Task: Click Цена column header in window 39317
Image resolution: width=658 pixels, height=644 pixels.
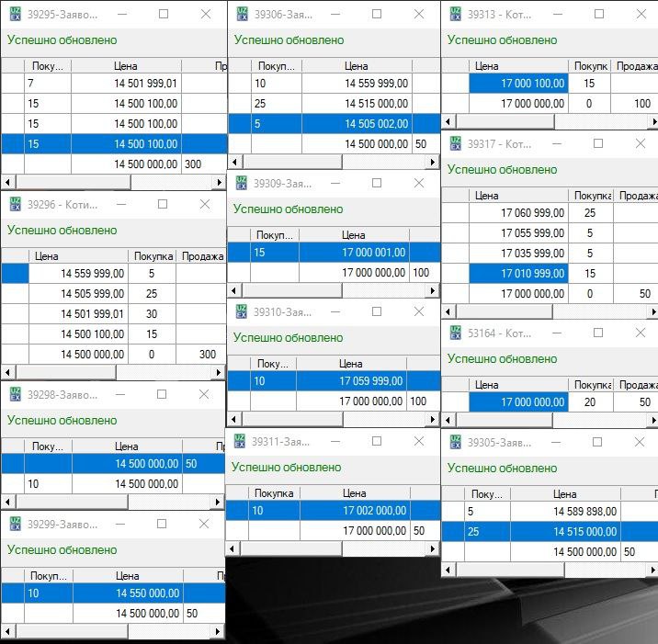Action: pos(518,196)
